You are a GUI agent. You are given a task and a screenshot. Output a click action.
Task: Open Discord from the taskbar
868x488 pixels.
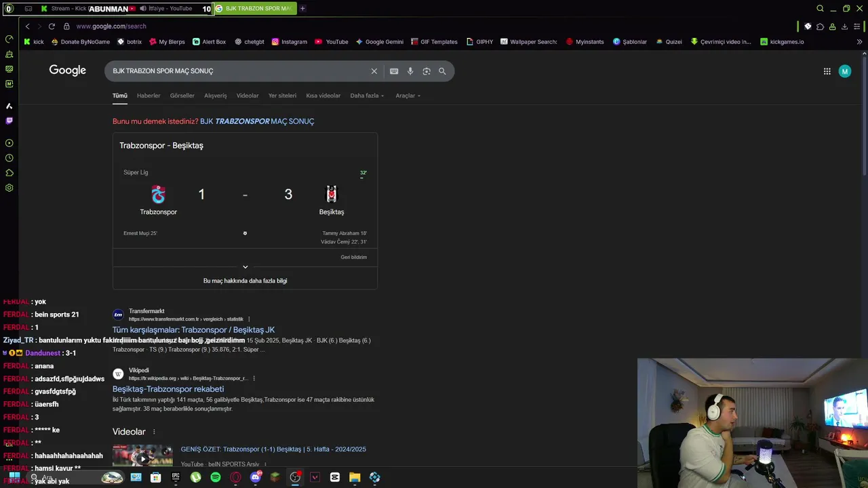coord(256,477)
